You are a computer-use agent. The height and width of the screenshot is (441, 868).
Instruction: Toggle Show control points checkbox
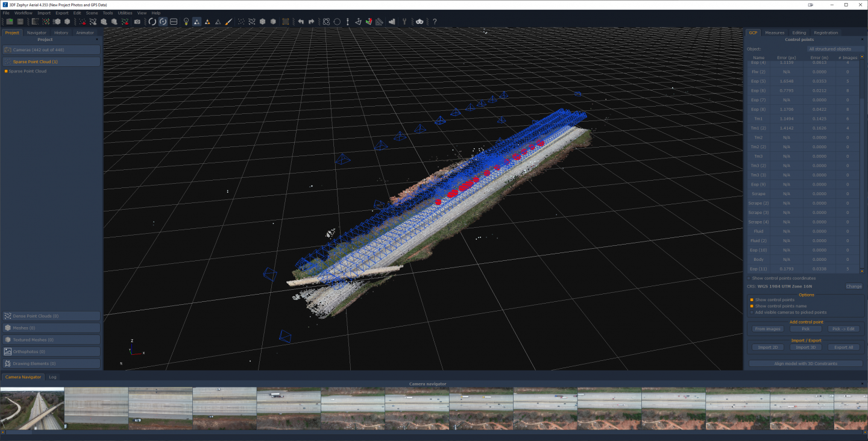(x=752, y=299)
